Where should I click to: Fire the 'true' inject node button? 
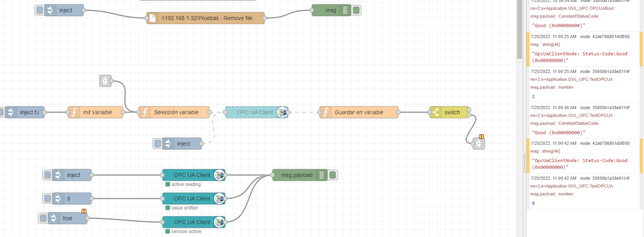pyautogui.click(x=43, y=218)
